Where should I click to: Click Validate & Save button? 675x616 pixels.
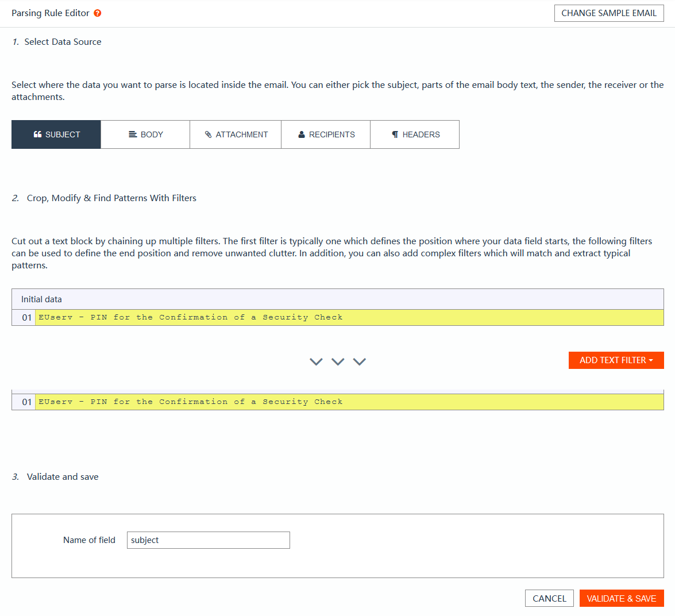pos(621,598)
